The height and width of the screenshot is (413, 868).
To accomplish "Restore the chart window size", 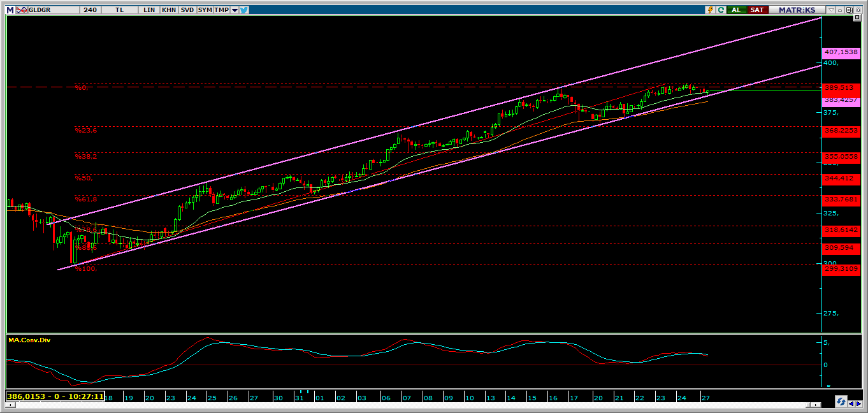I will point(849,10).
